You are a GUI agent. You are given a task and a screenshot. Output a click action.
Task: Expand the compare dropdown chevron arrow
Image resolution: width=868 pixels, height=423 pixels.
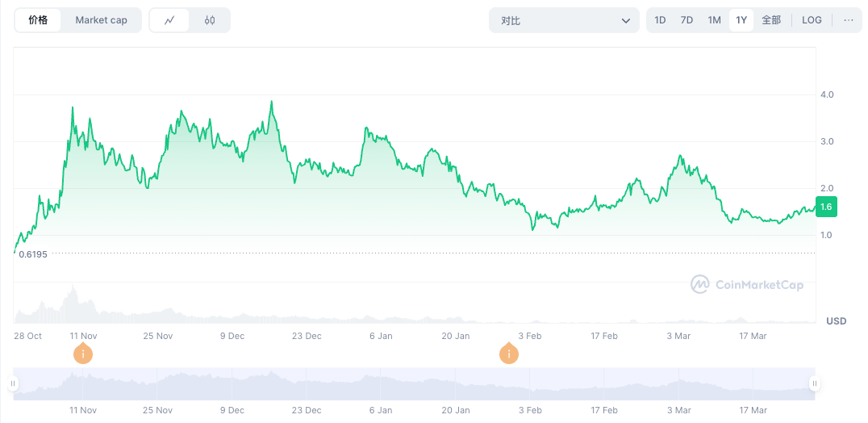coord(626,20)
